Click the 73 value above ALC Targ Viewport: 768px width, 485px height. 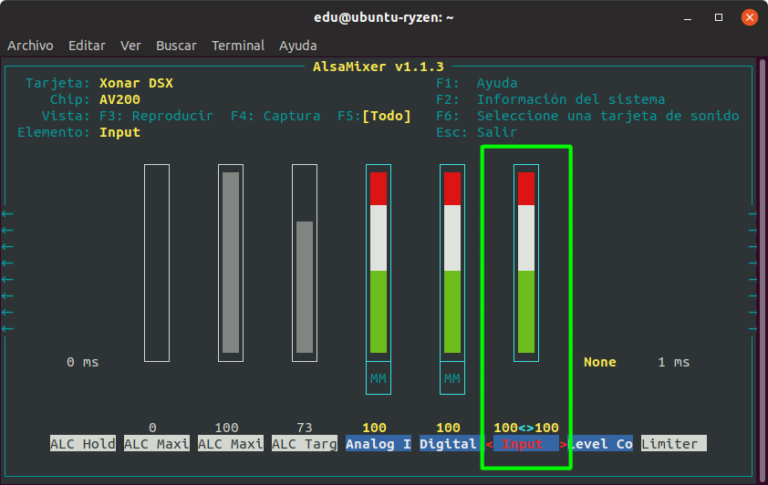305,428
